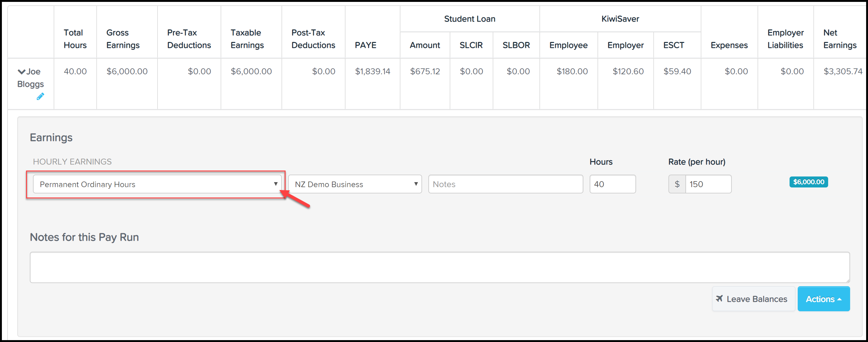Click the Hours field showing 40

[x=612, y=184]
